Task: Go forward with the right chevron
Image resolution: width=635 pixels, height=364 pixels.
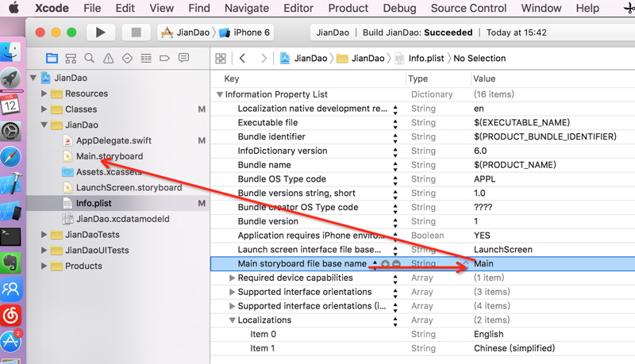Action: click(264, 58)
